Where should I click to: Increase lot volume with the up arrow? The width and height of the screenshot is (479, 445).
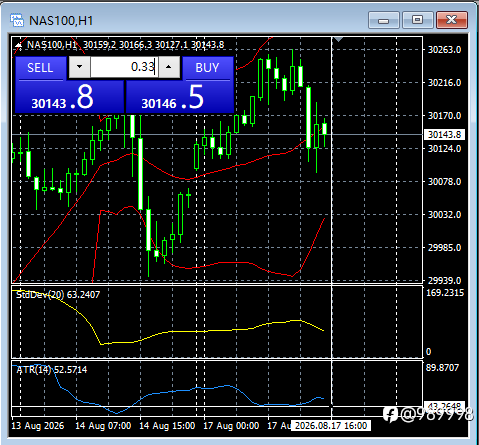169,67
